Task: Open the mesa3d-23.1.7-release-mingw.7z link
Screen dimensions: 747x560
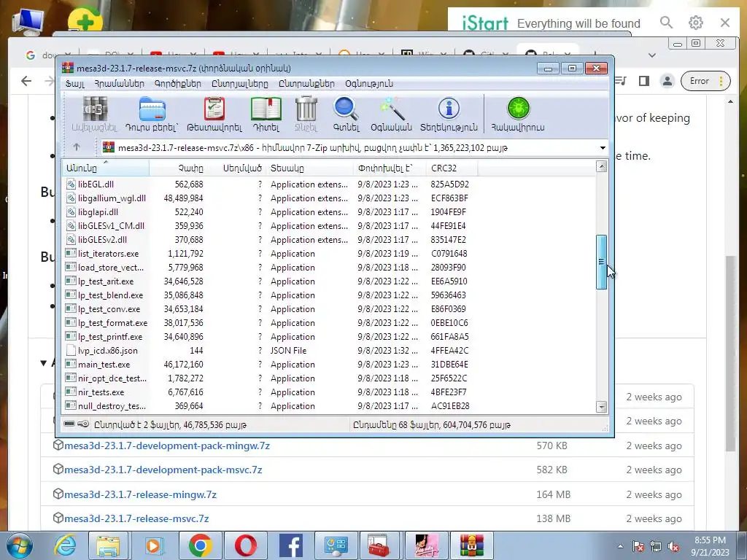Action: (140, 495)
